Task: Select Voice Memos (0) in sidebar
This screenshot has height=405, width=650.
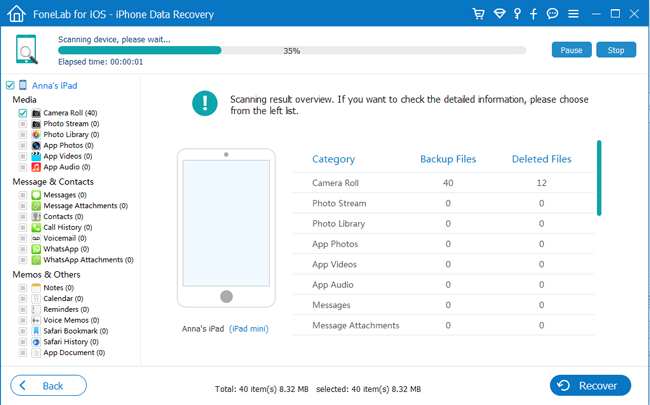Action: (71, 320)
